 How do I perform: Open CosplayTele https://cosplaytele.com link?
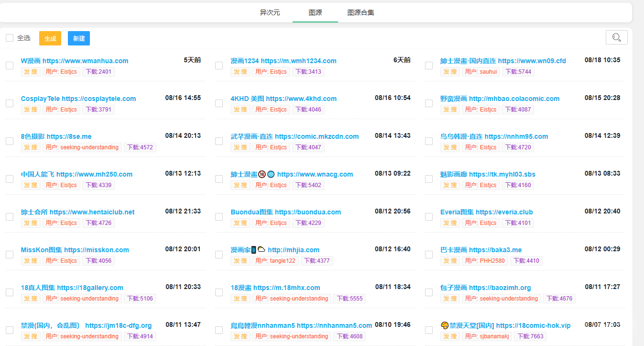[78, 99]
